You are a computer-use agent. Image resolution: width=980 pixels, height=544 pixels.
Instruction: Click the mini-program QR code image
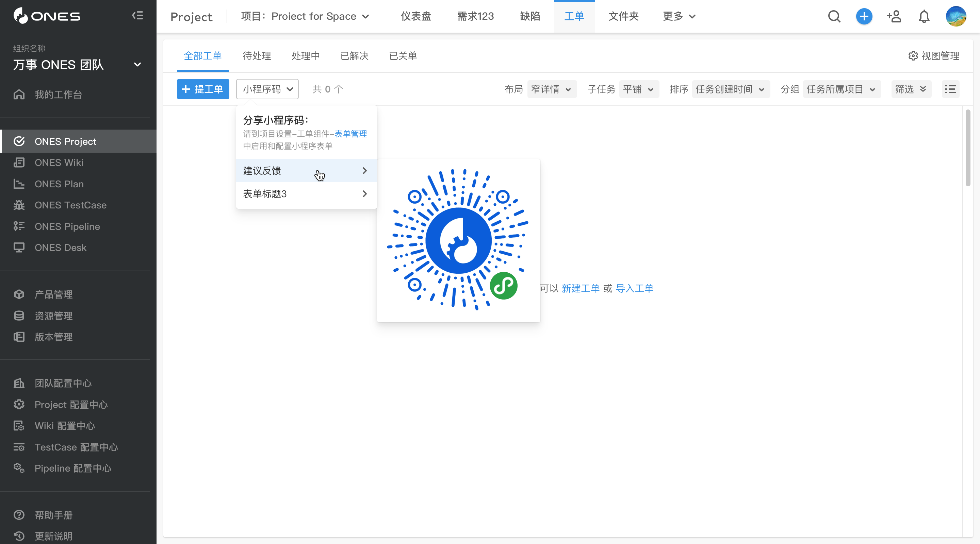pyautogui.click(x=458, y=240)
